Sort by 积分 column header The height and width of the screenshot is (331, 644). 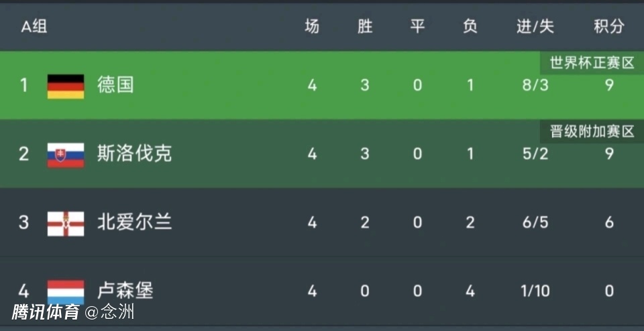[608, 27]
